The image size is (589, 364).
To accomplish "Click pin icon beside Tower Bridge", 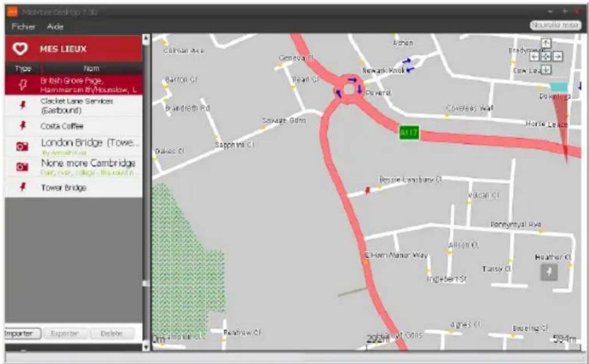I will [x=23, y=187].
